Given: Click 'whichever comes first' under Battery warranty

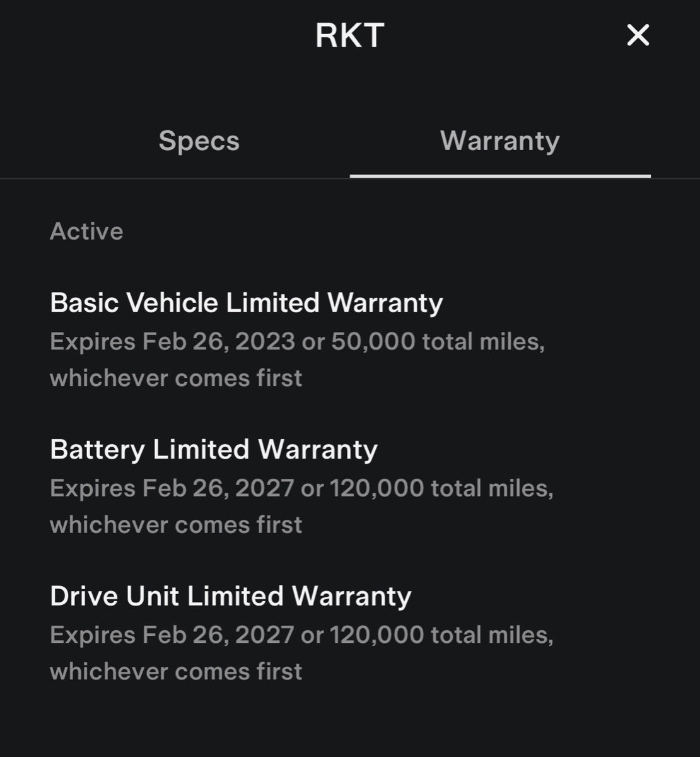Looking at the screenshot, I should click(x=176, y=525).
